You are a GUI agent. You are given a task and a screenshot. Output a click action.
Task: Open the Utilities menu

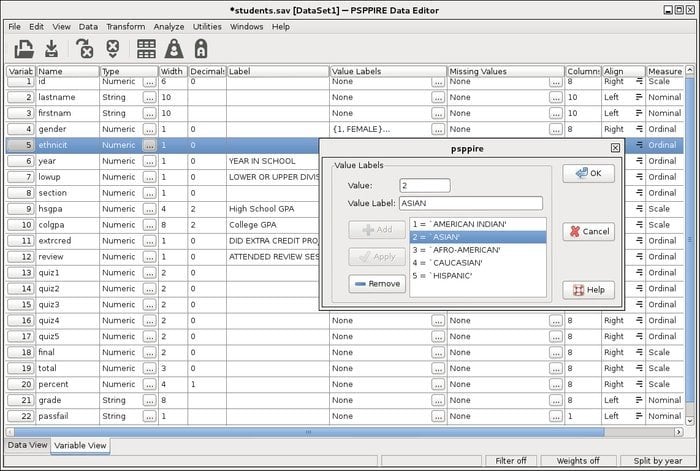(x=207, y=27)
